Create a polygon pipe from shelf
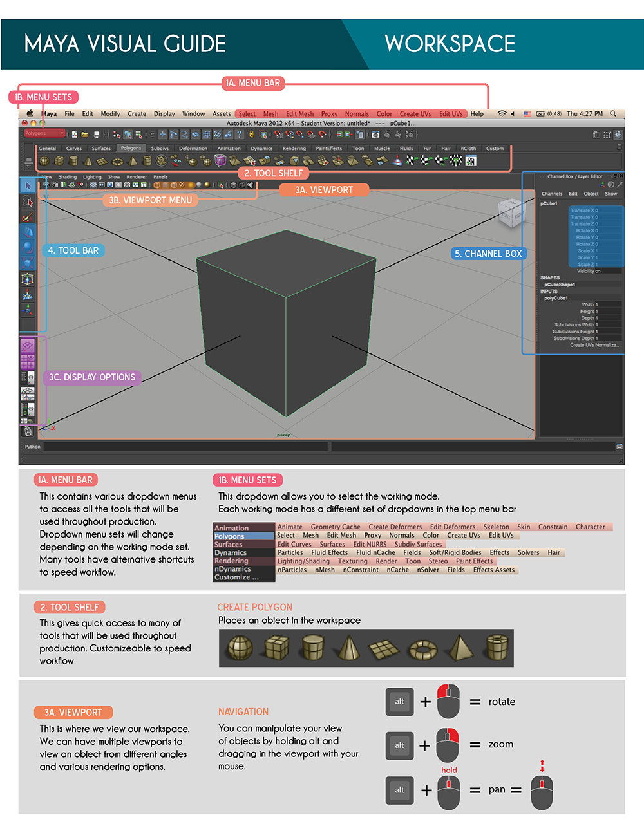Viewport: 644px width, 833px height. point(147,160)
